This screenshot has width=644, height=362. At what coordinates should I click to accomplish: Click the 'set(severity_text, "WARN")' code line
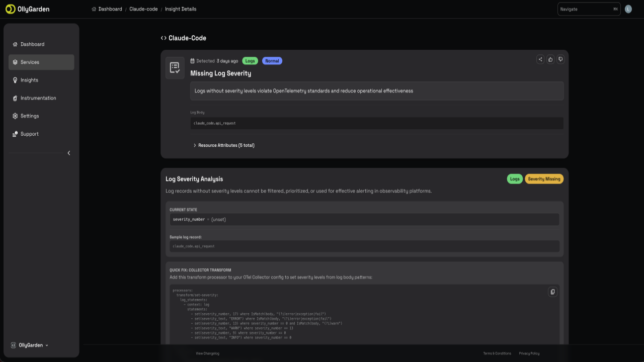[x=242, y=328]
